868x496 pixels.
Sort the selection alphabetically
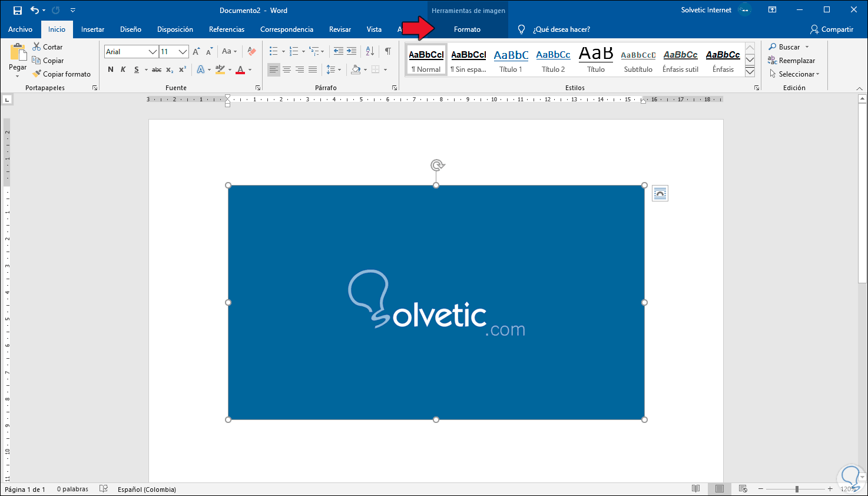click(370, 51)
